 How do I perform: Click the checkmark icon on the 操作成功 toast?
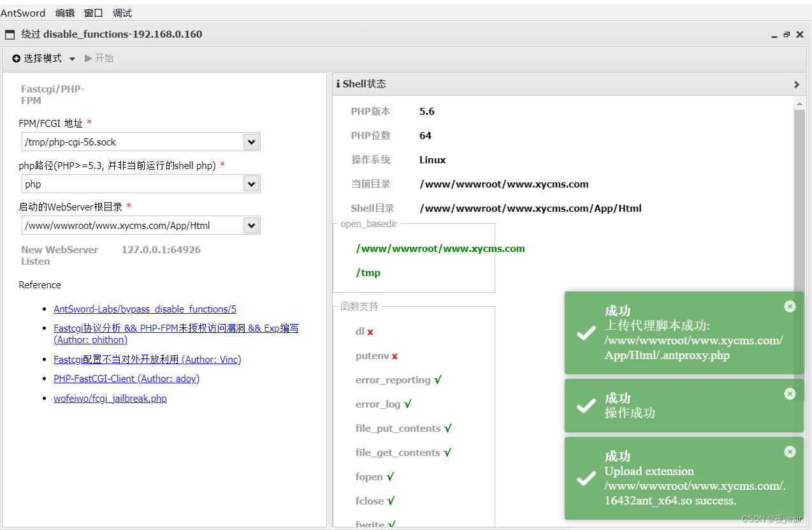pyautogui.click(x=586, y=406)
